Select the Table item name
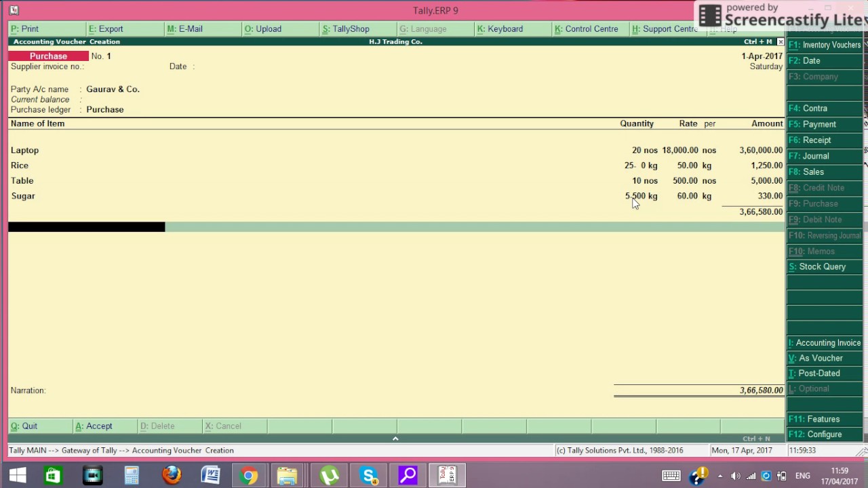This screenshot has height=488, width=868. pyautogui.click(x=22, y=181)
